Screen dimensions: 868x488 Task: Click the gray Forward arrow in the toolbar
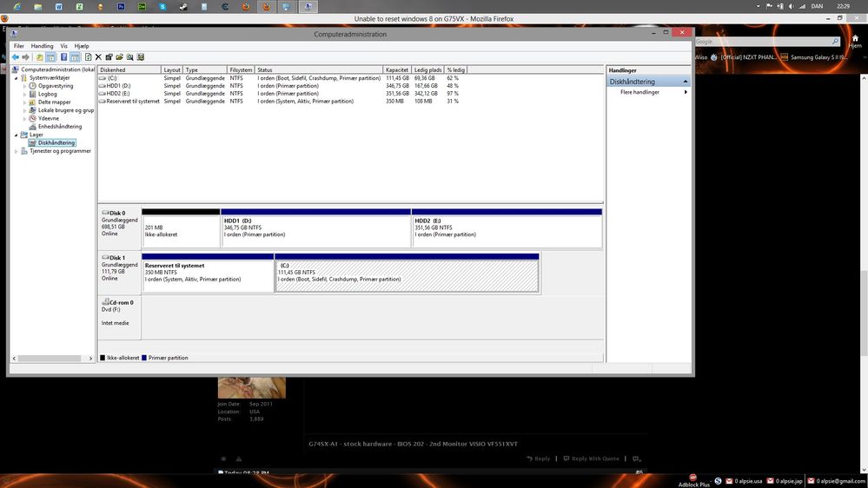(x=25, y=57)
